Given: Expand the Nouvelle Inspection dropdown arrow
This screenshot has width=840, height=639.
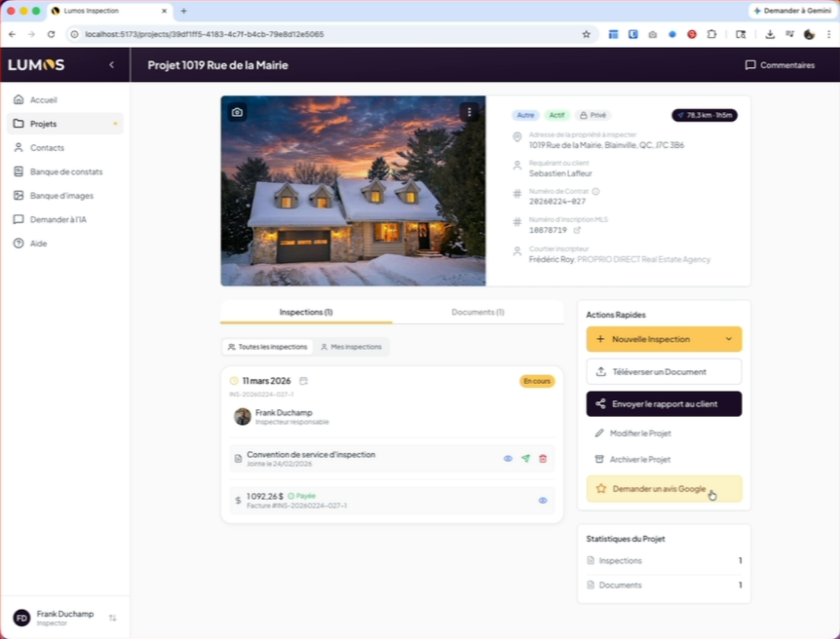Looking at the screenshot, I should pyautogui.click(x=729, y=339).
